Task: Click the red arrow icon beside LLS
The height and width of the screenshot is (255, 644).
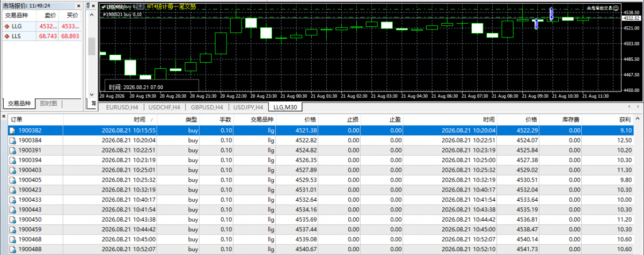Action: click(x=7, y=36)
